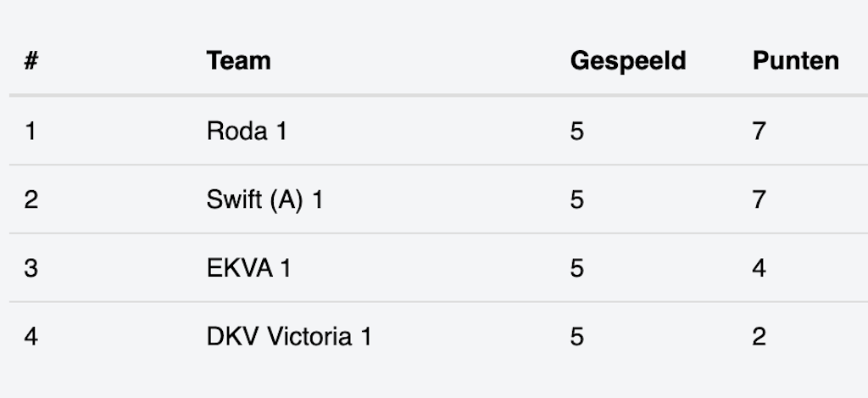
Task: Select the Roda 1 team name
Action: tap(246, 132)
